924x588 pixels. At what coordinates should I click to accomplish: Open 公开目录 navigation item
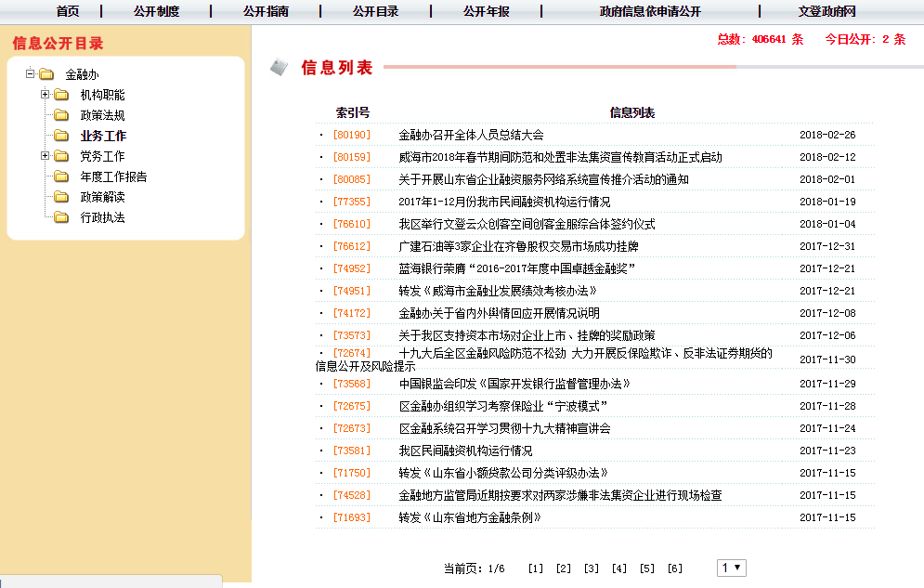click(375, 11)
